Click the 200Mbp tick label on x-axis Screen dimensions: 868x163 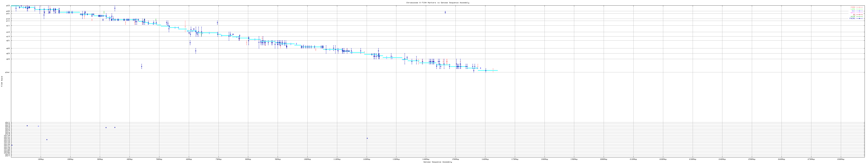[x=604, y=159]
